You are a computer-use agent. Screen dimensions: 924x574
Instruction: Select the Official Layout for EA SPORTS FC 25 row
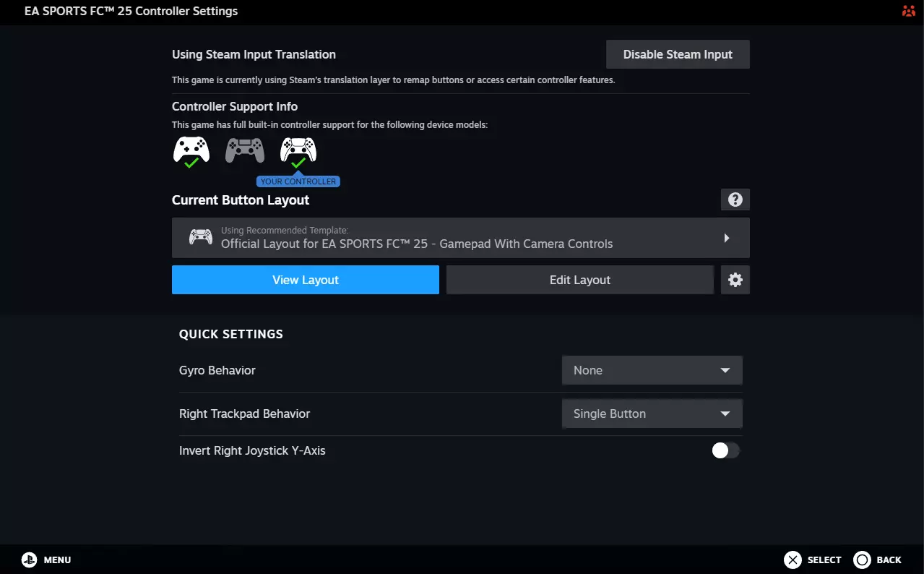click(461, 238)
